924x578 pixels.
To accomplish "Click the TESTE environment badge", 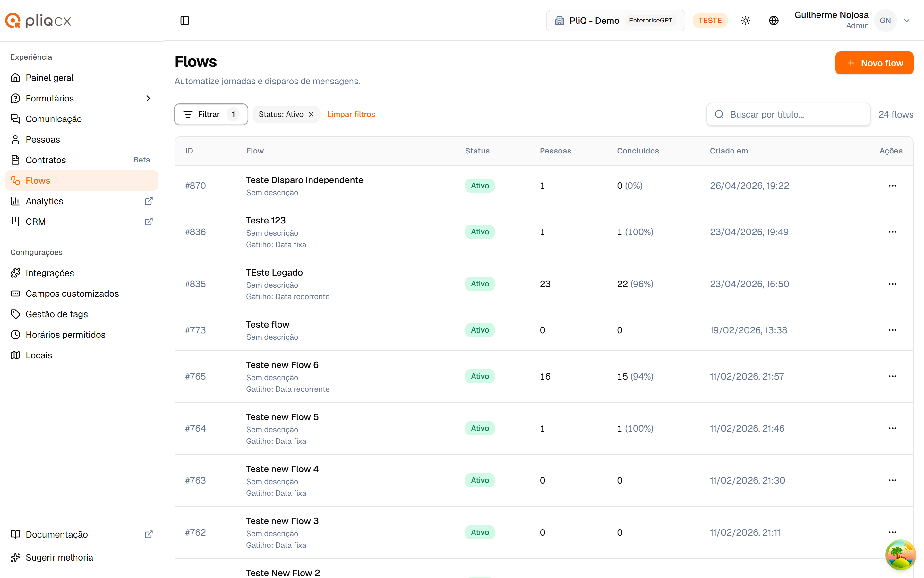I will pyautogui.click(x=710, y=21).
